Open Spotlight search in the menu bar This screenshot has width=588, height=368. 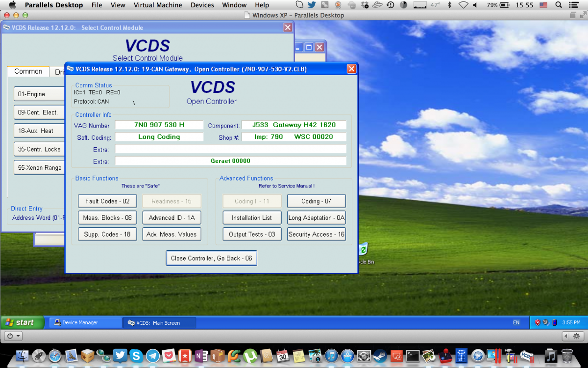click(x=560, y=5)
